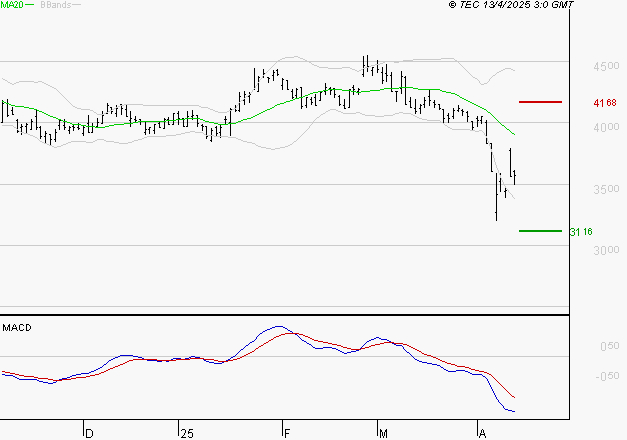627x440 pixels.
Task: Click the D month marker on time axis
Action: click(x=89, y=434)
